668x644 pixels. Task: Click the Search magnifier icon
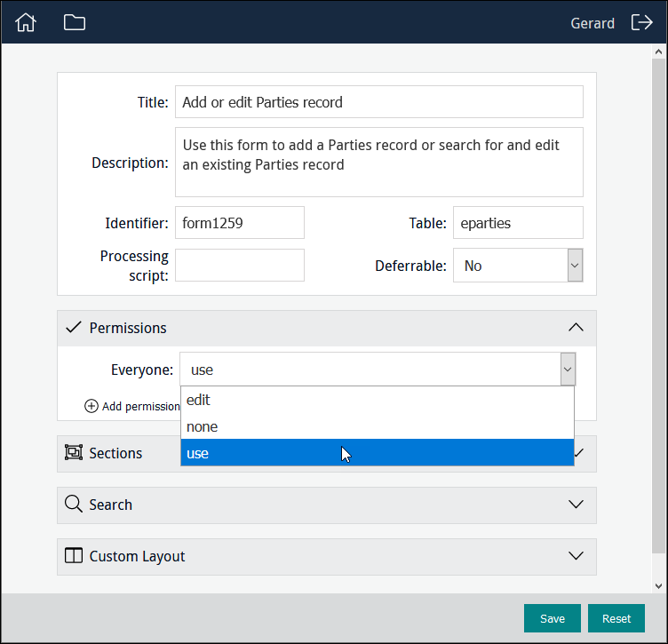pos(74,505)
